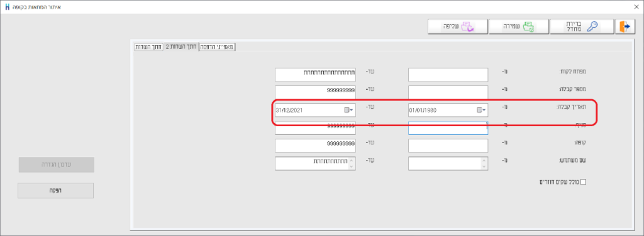This screenshot has height=236, width=644.
Task: Click the exit door icon in the toolbar
Action: [625, 26]
